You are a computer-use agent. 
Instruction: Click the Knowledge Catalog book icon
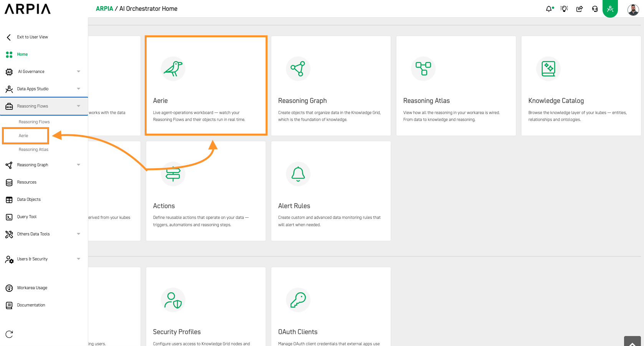pos(548,69)
